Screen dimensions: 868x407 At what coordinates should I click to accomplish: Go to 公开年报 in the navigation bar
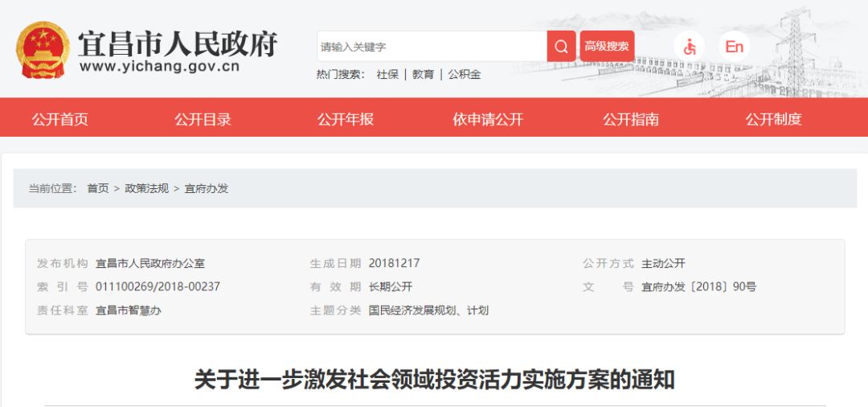pos(346,119)
